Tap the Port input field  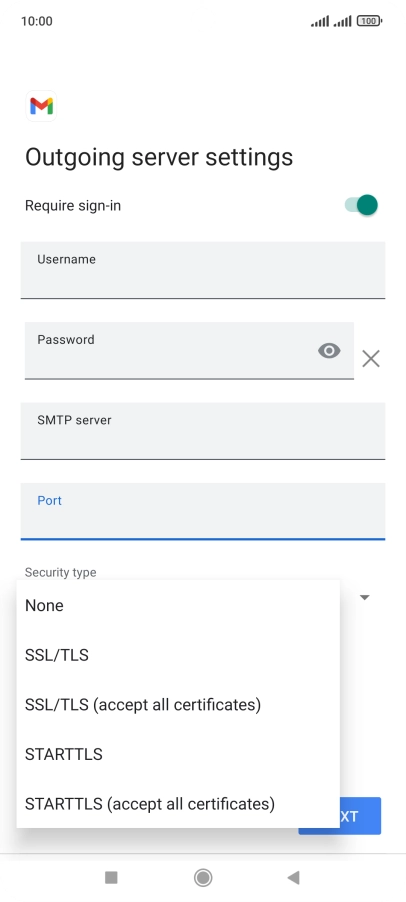[x=203, y=511]
